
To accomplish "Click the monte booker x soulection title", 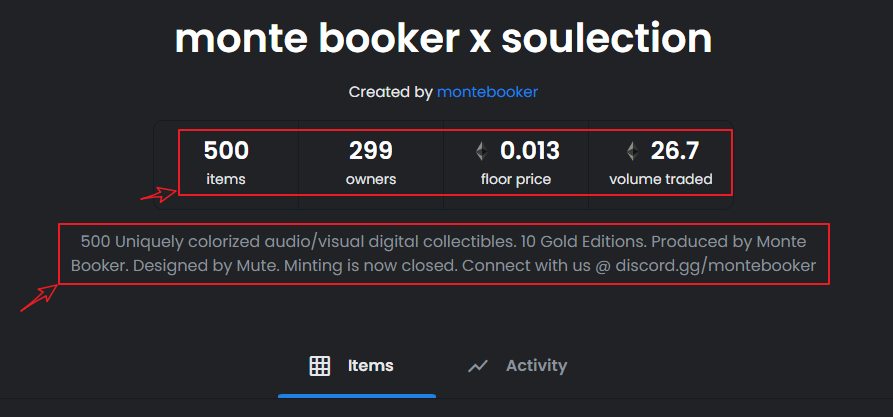I will 443,38.
